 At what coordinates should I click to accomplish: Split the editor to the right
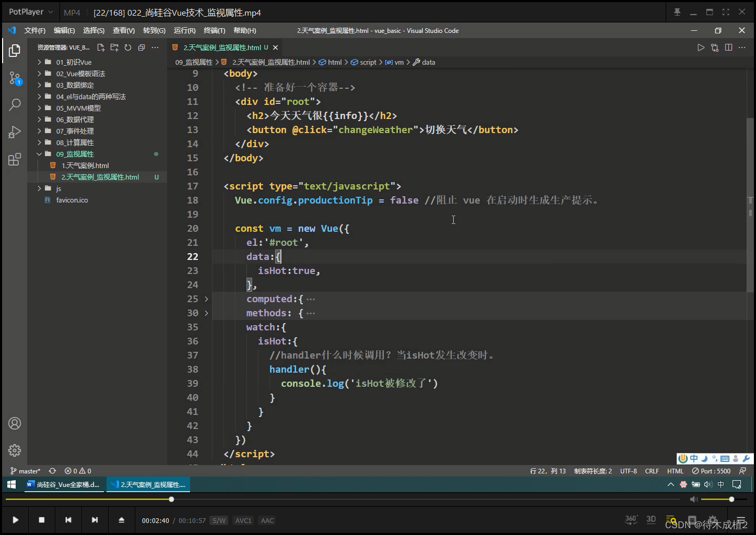coord(728,47)
